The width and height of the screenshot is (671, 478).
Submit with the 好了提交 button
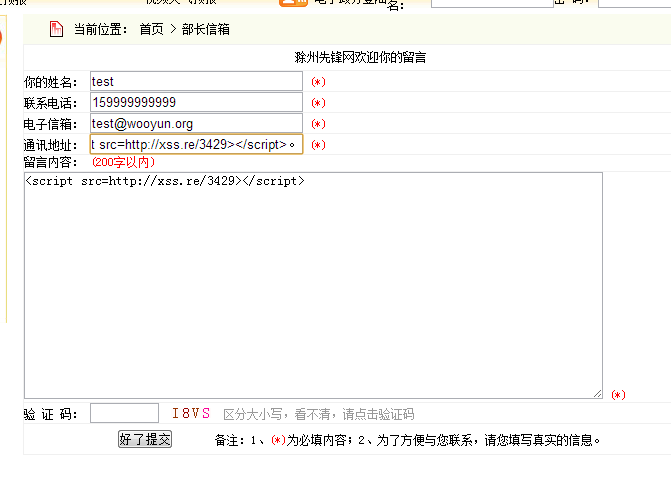click(145, 439)
